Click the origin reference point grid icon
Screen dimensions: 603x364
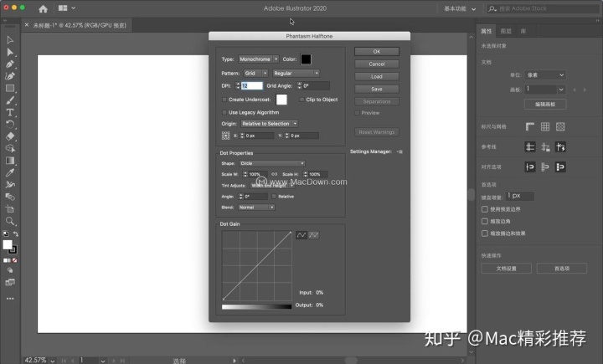(x=226, y=136)
